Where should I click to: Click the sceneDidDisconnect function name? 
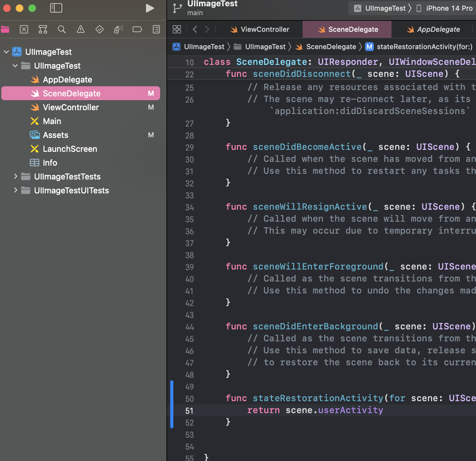point(302,74)
